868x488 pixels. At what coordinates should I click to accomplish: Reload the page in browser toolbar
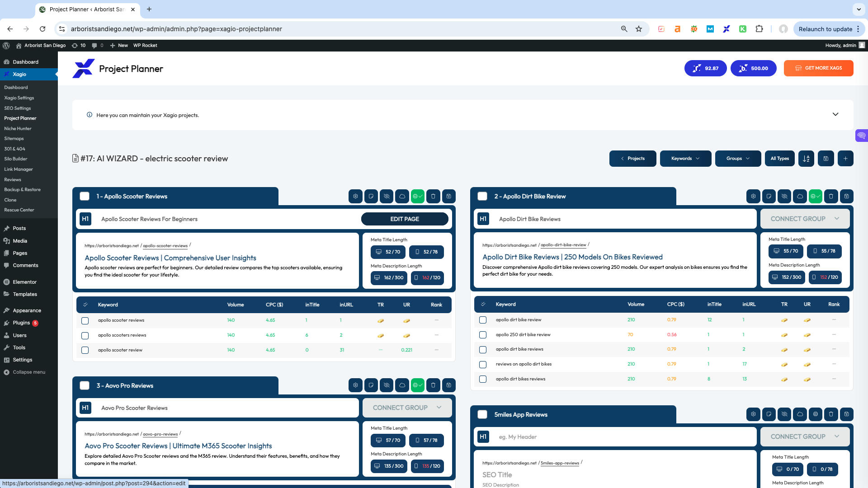[x=42, y=29]
